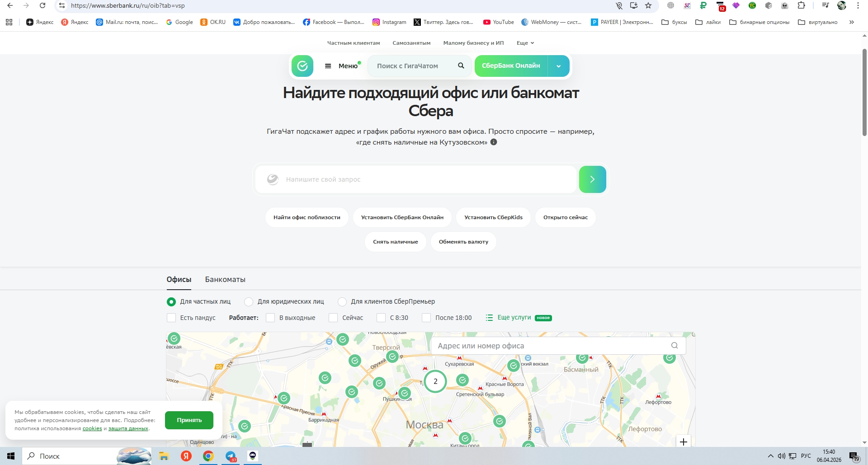Viewport: 868px width, 465px height.
Task: Click the map zoom-in plus button
Action: [x=683, y=442]
